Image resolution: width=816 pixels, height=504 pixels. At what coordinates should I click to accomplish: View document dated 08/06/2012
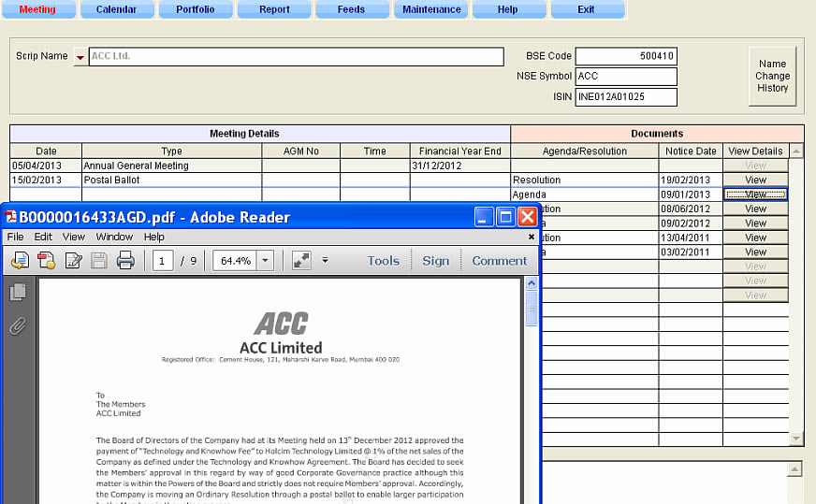[755, 209]
